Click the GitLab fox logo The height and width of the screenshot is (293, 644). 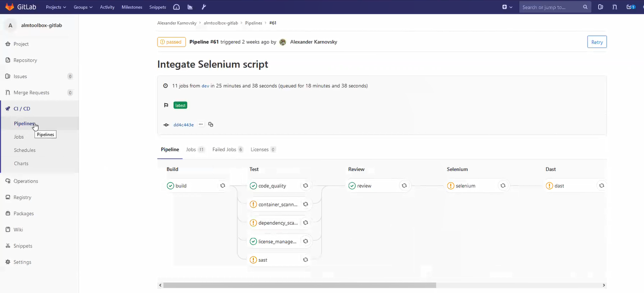[10, 7]
